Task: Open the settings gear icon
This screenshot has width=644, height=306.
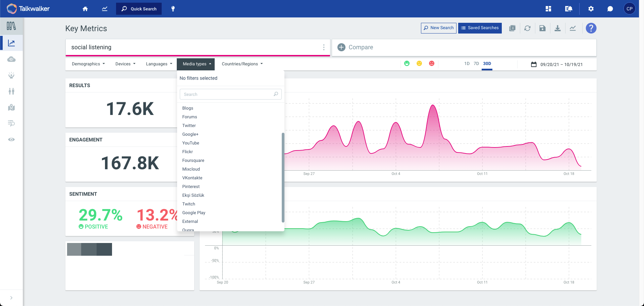Action: (591, 9)
